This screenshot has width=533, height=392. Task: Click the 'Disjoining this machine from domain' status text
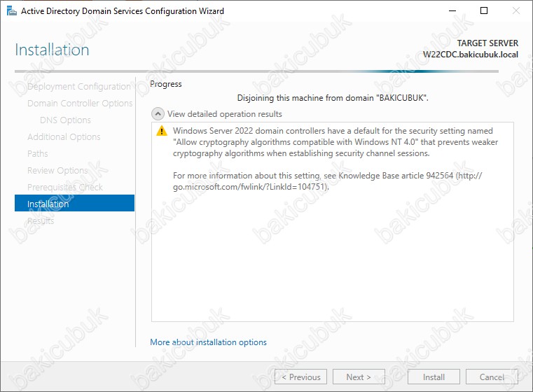(x=333, y=98)
